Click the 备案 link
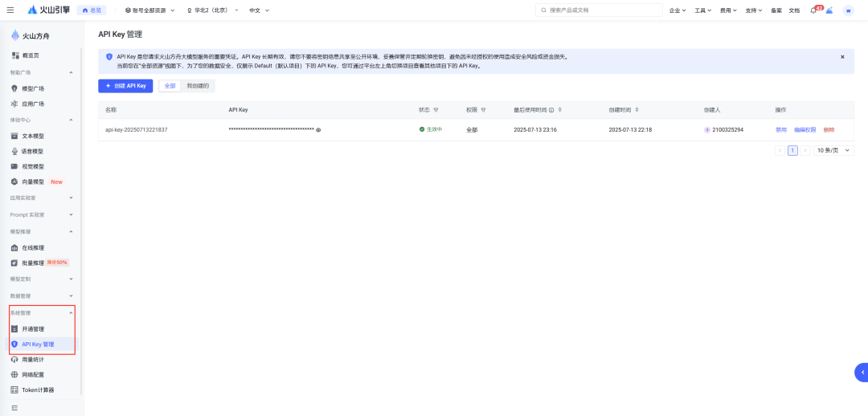 [x=776, y=10]
